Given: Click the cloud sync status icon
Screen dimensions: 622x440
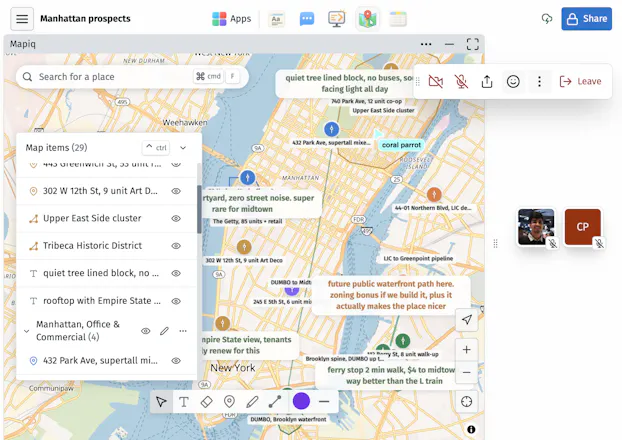Looking at the screenshot, I should [x=547, y=19].
